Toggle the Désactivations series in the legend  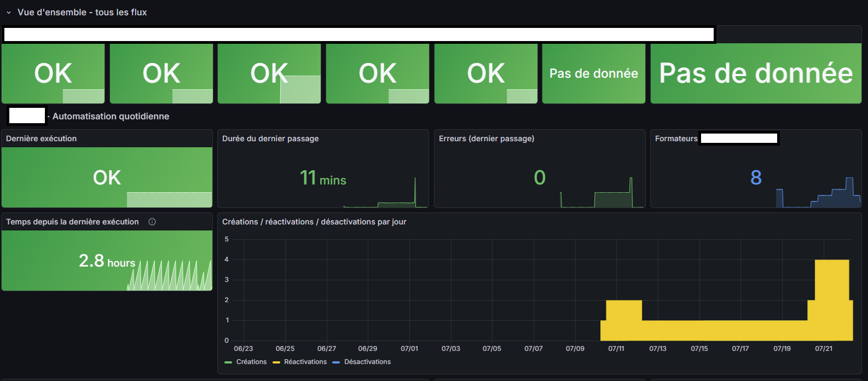tap(367, 362)
